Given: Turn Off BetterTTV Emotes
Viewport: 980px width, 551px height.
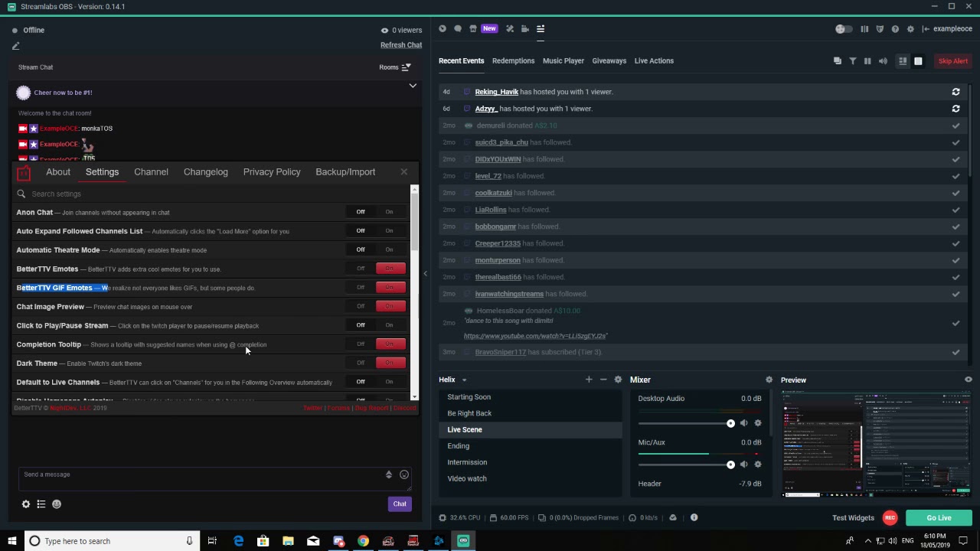Looking at the screenshot, I should (x=361, y=269).
